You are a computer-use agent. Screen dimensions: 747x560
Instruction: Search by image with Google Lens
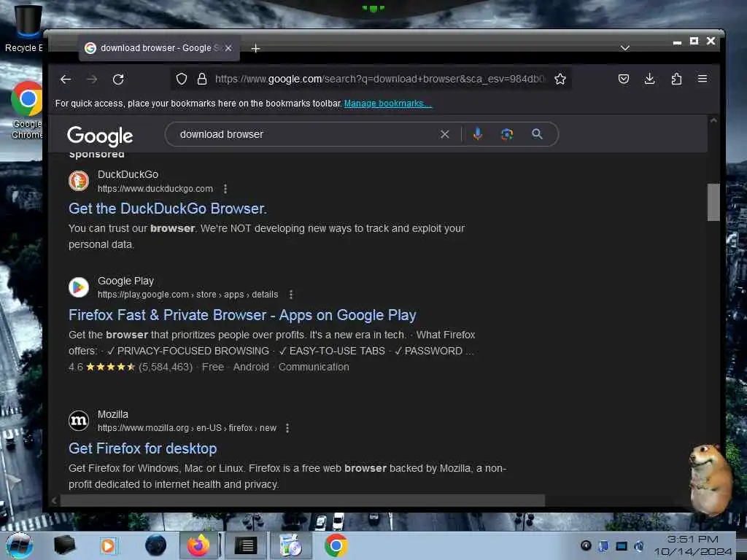coord(507,134)
